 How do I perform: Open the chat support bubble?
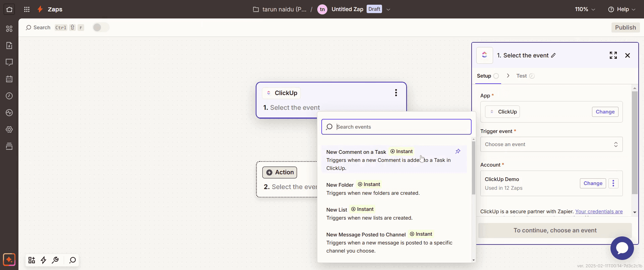(622, 248)
